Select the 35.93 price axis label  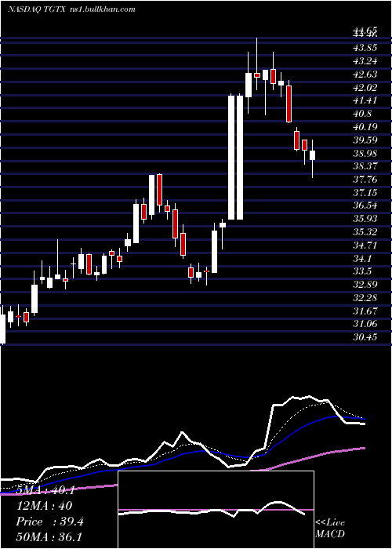pyautogui.click(x=364, y=219)
